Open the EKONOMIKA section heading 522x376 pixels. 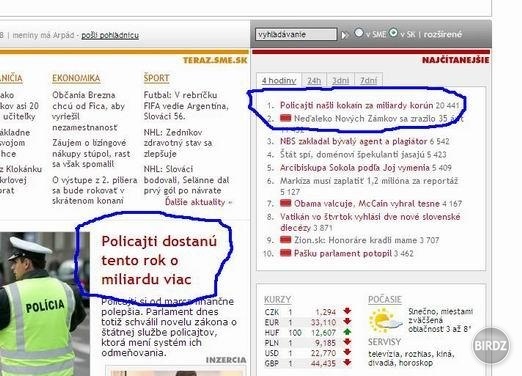pyautogui.click(x=76, y=78)
